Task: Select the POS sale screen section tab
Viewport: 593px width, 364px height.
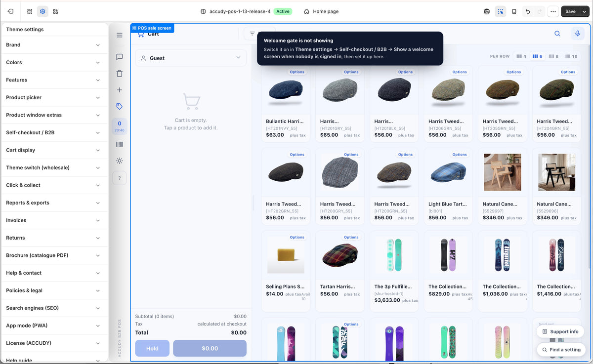Action: [x=152, y=28]
